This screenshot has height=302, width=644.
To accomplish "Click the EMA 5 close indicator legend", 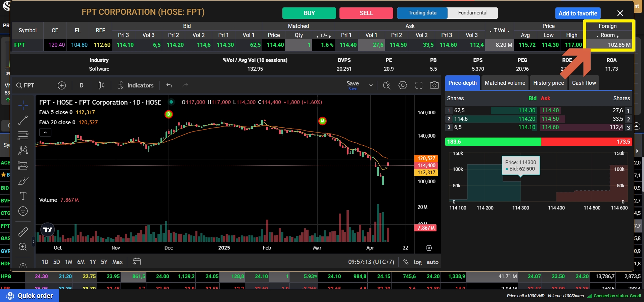I will pyautogui.click(x=67, y=112).
